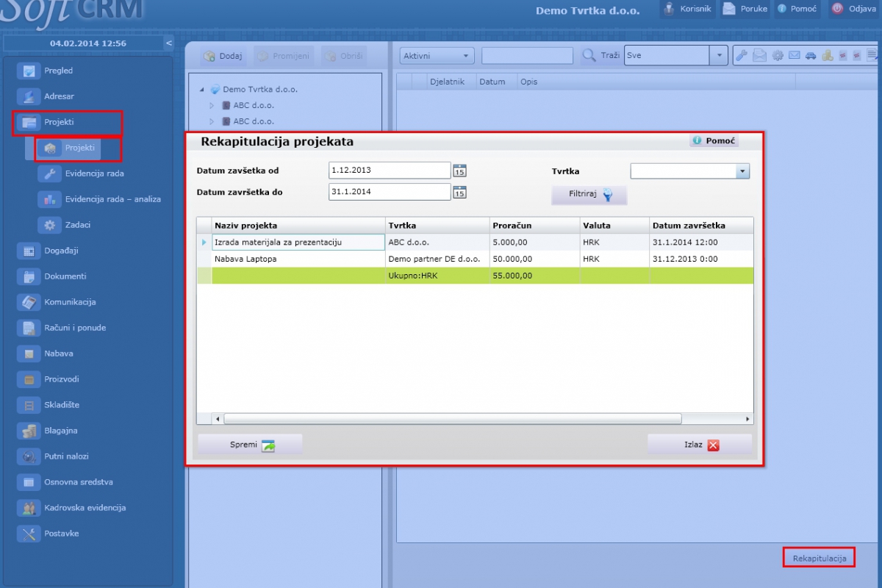882x588 pixels.
Task: Open the Računi i ponude module
Action: [x=62, y=328]
